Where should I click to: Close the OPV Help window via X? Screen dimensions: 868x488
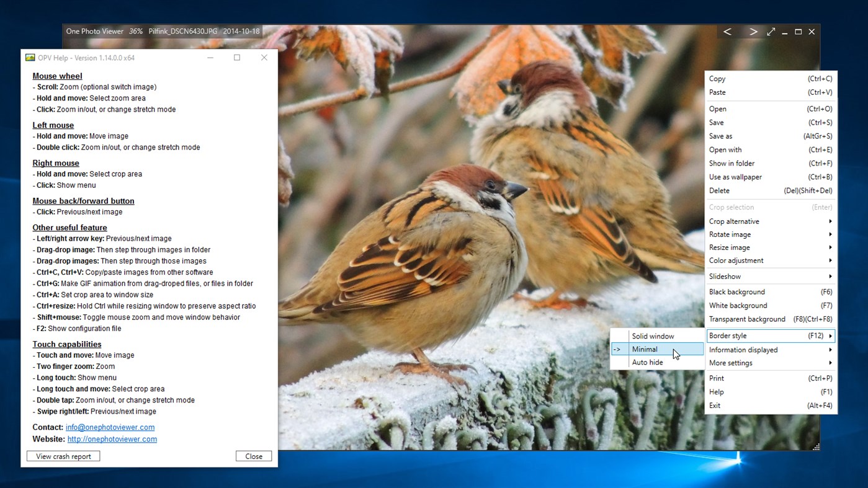point(264,58)
